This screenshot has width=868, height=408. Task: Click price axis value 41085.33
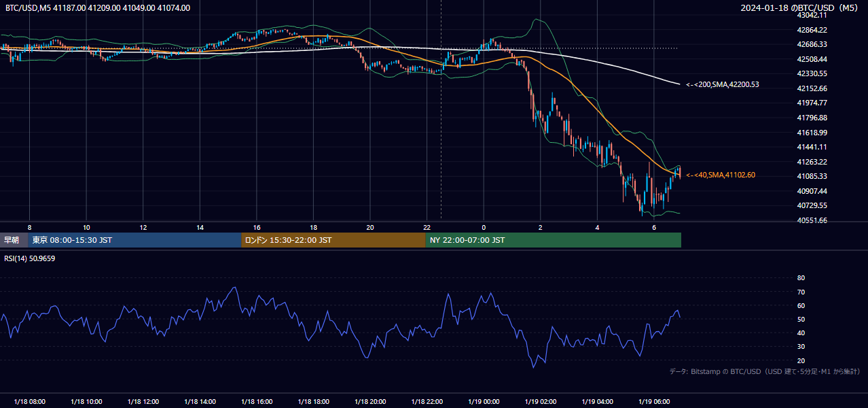(812, 176)
